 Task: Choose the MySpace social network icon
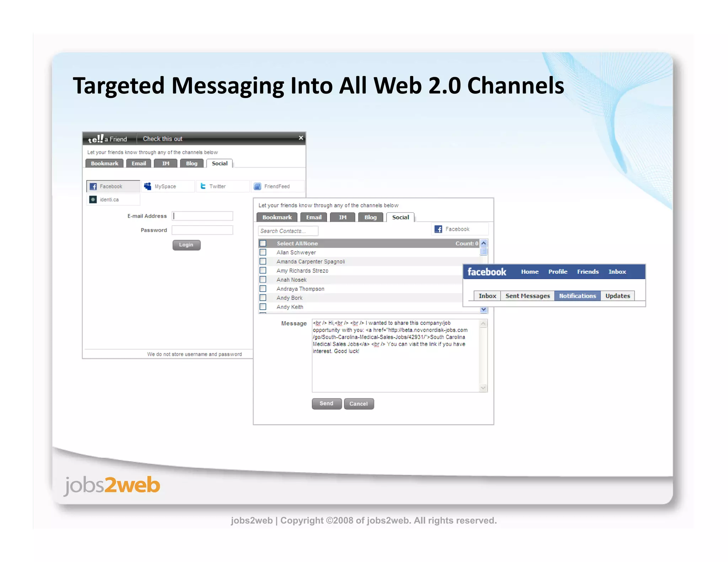pyautogui.click(x=148, y=186)
